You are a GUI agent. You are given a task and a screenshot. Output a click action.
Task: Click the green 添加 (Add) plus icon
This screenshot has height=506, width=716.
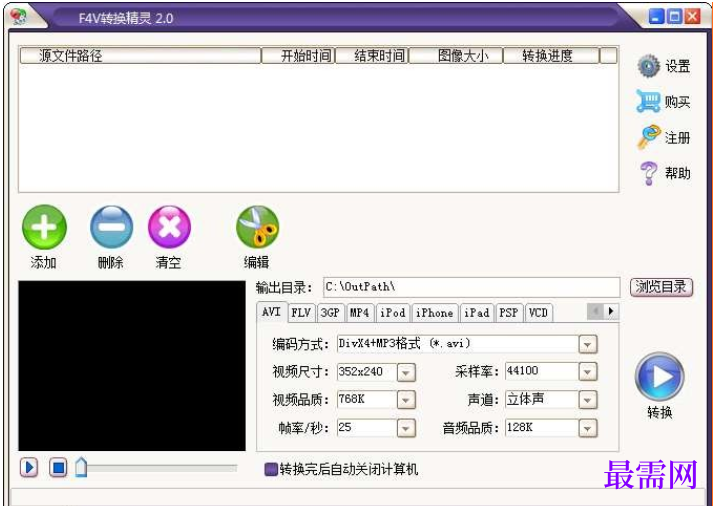point(44,227)
